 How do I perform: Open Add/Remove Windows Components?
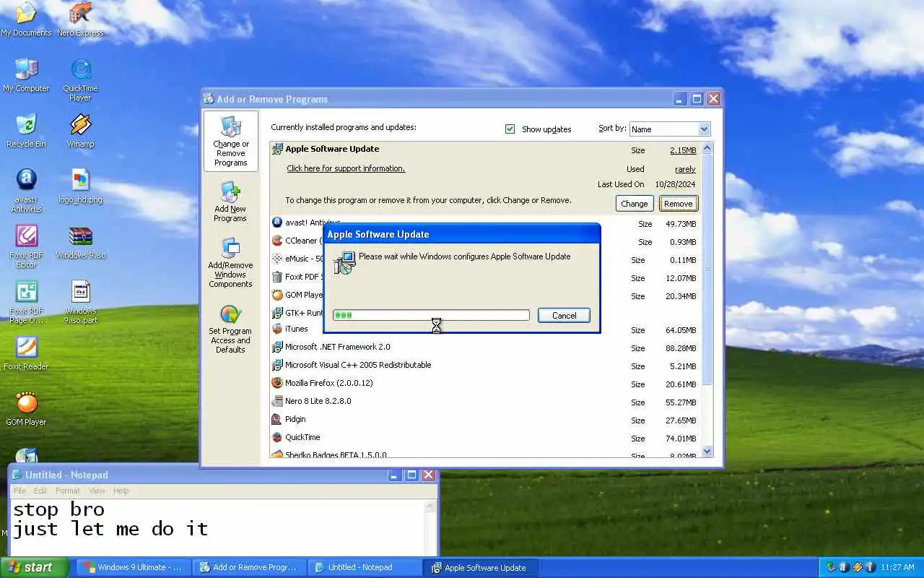click(231, 263)
